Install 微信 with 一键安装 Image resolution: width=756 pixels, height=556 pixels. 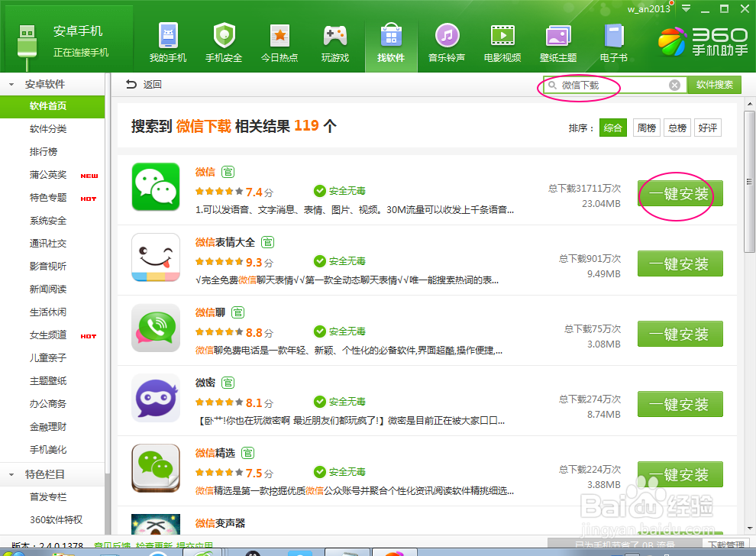coord(680,193)
